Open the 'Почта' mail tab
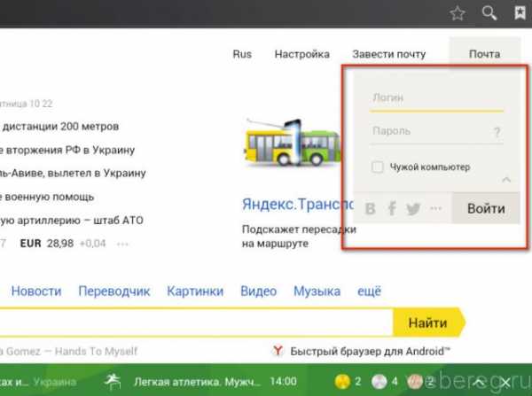This screenshot has width=532, height=396. pos(484,54)
